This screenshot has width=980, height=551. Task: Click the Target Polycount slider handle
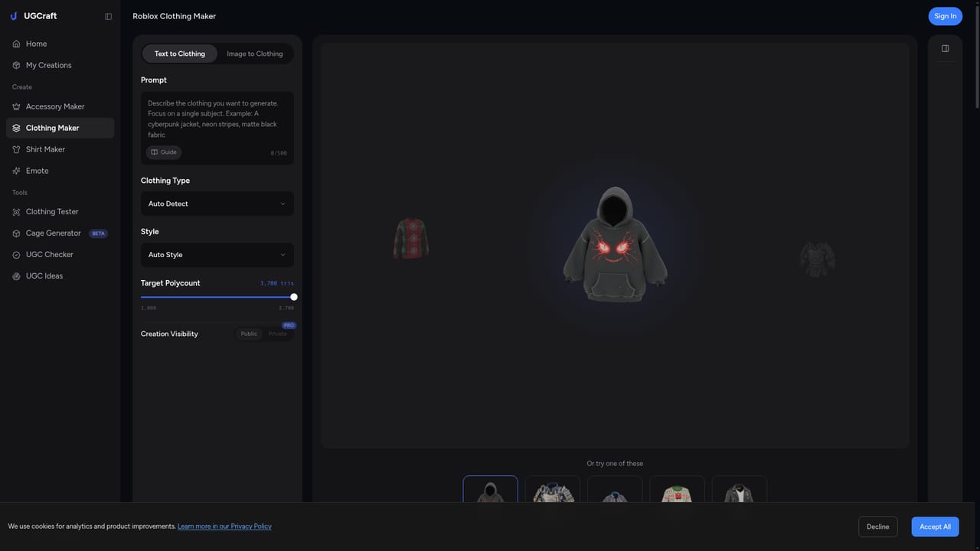coord(294,297)
